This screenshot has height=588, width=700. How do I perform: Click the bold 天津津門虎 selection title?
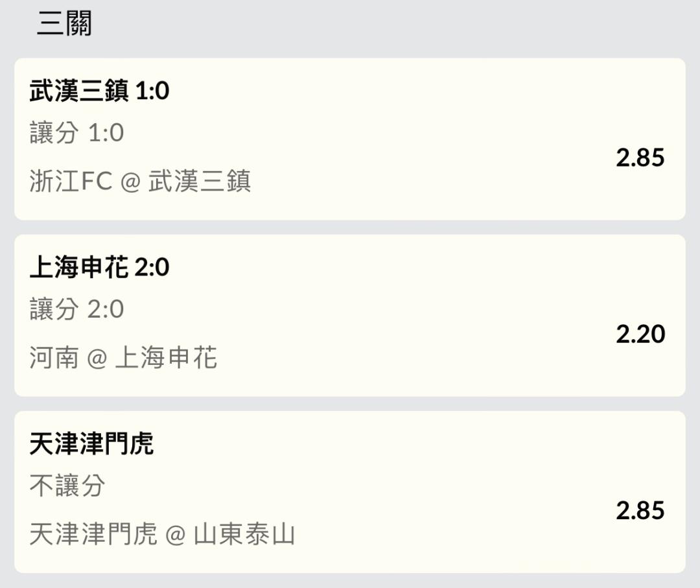(91, 444)
